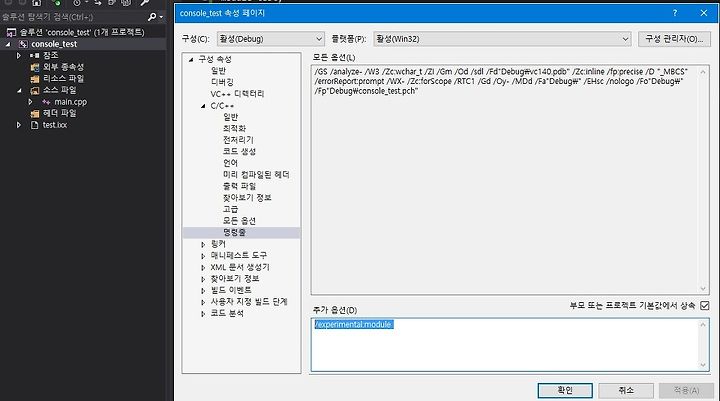Select the 모든 옵션 page
The width and height of the screenshot is (720, 401).
coord(239,221)
